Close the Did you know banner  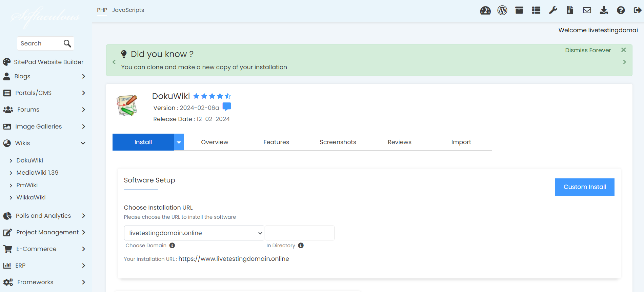click(x=624, y=50)
